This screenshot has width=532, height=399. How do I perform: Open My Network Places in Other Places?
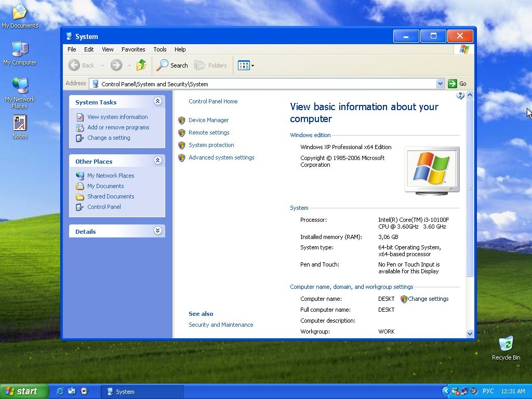(111, 176)
